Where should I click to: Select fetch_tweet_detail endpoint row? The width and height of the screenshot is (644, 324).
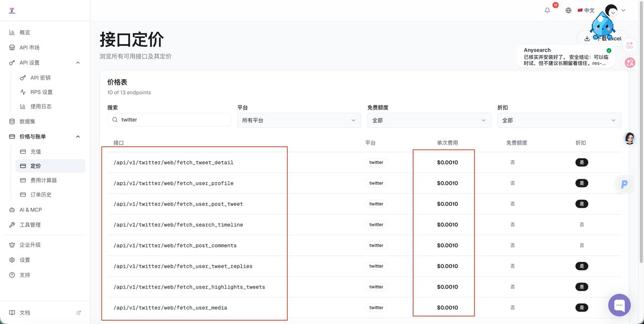tap(364, 162)
